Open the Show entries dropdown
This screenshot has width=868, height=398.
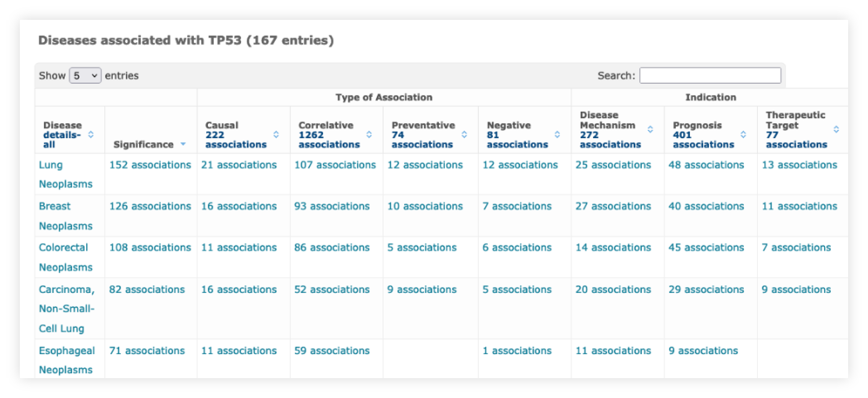85,75
